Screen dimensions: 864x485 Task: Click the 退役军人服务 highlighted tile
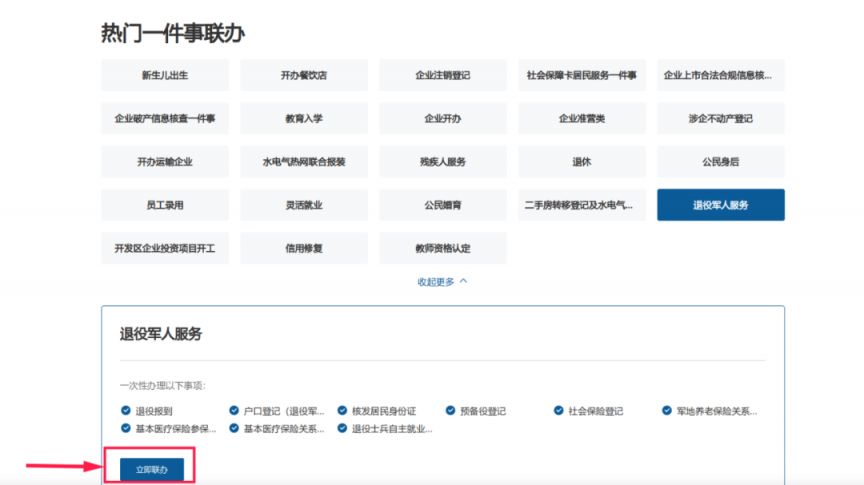point(720,205)
